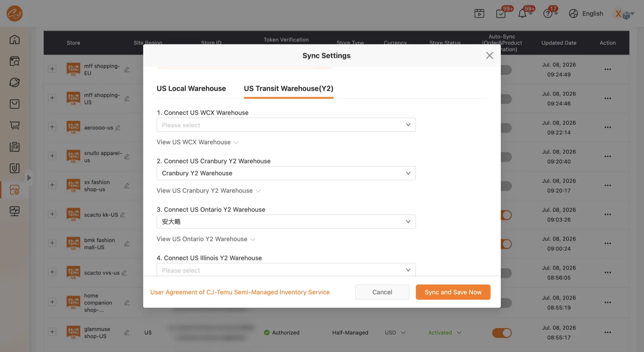Toggle Auto-Sync switch for bmk fashion mall-US

point(506,244)
